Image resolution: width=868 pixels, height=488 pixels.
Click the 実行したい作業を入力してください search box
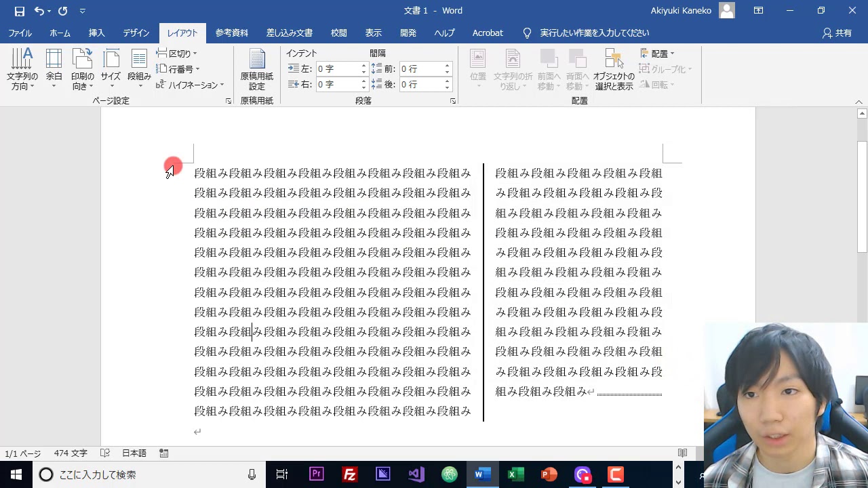click(594, 33)
